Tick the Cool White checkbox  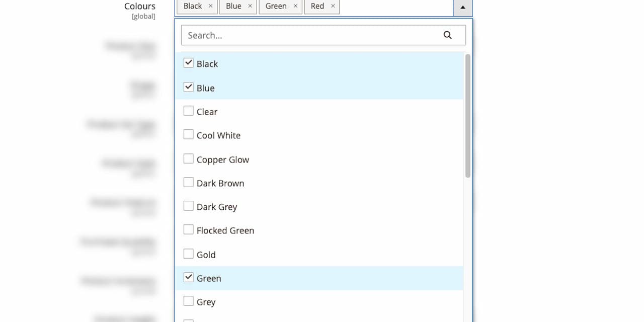[189, 134]
